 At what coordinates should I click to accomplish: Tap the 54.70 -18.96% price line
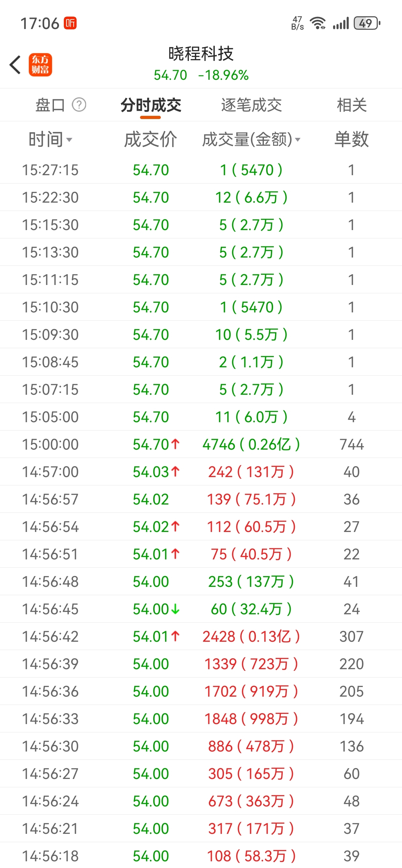click(x=201, y=75)
